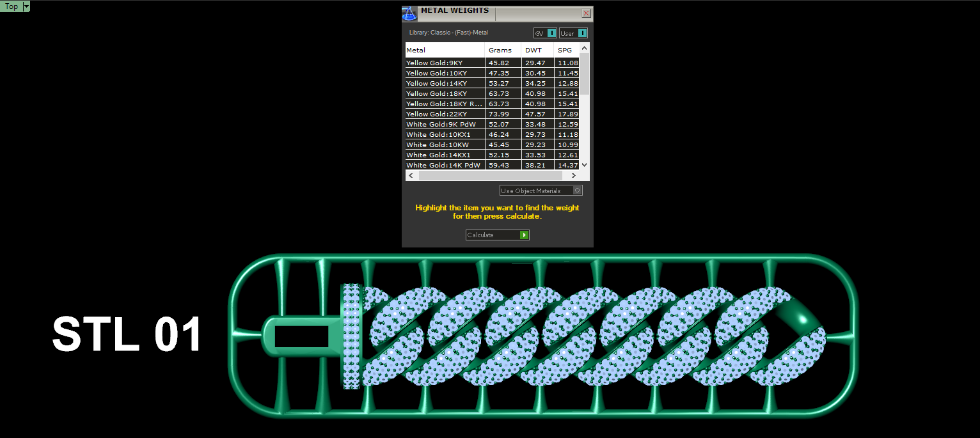
Task: Click the metal list scroll-down arrow
Action: coord(584,165)
